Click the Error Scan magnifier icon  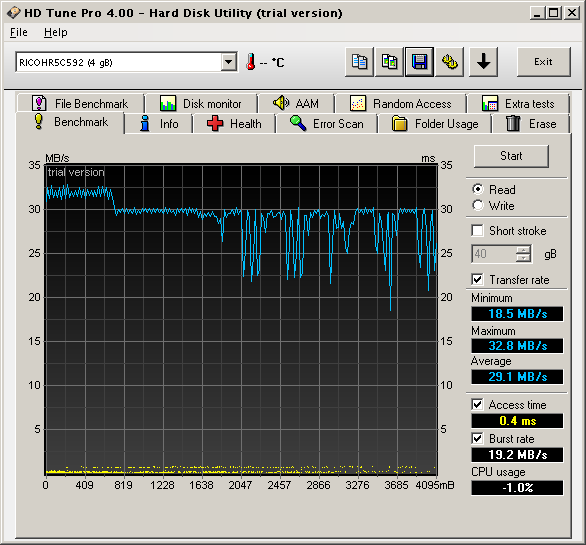(298, 123)
